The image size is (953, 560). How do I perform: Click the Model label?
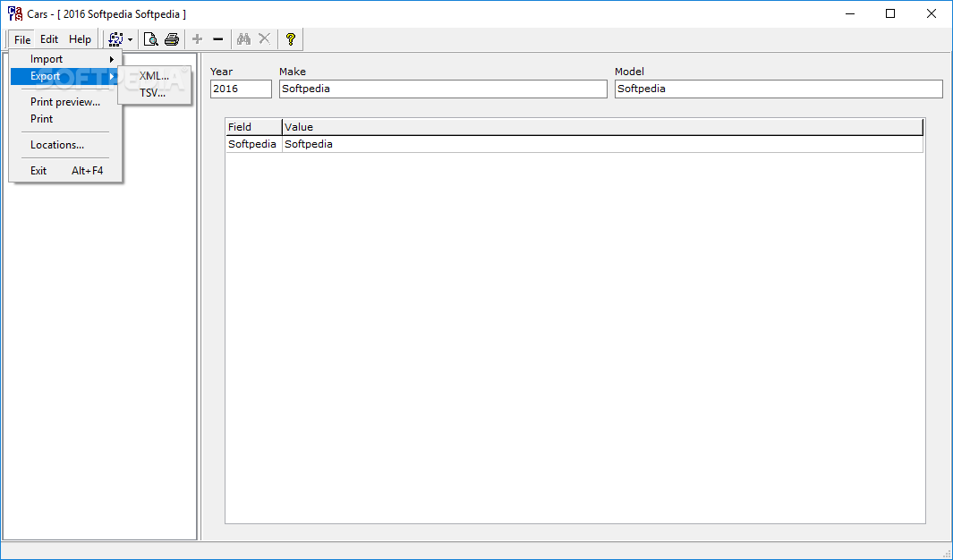coord(629,72)
